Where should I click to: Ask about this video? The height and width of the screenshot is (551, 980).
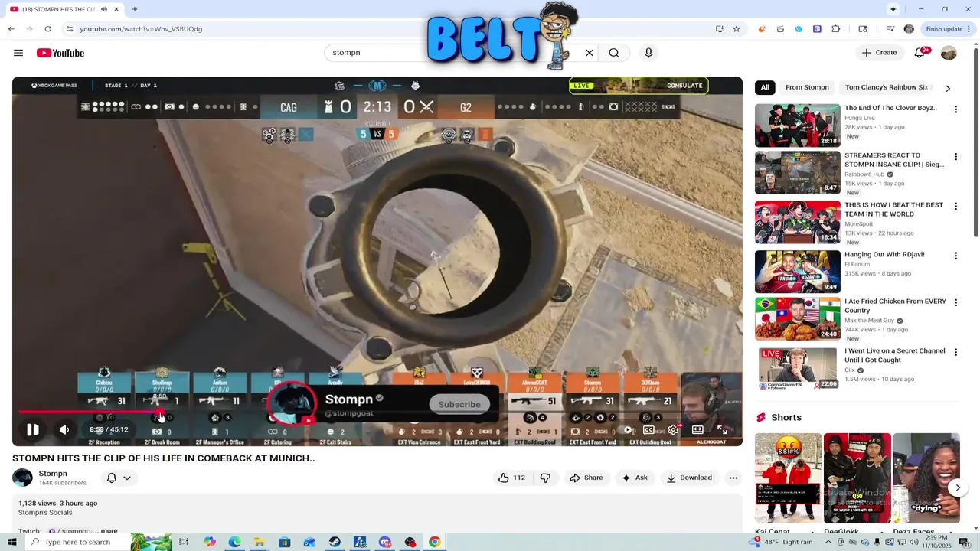(634, 478)
